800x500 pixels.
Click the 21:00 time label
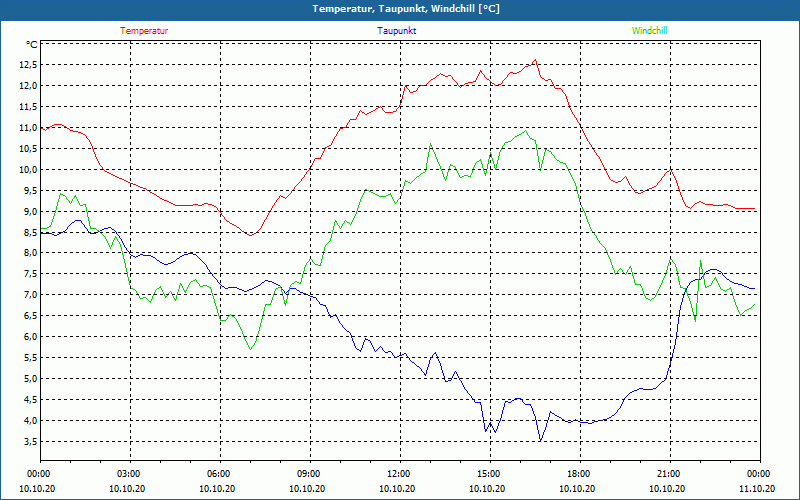coord(667,474)
